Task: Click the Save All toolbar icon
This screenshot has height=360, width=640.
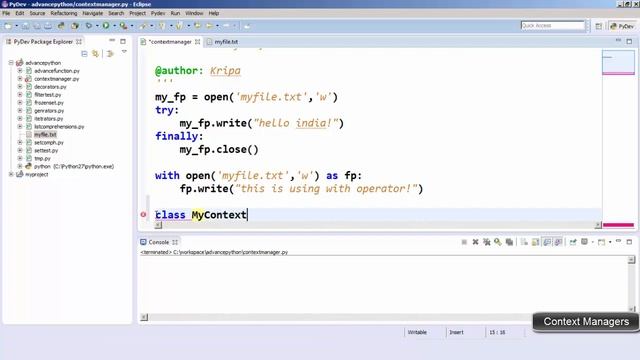Action: click(37, 26)
